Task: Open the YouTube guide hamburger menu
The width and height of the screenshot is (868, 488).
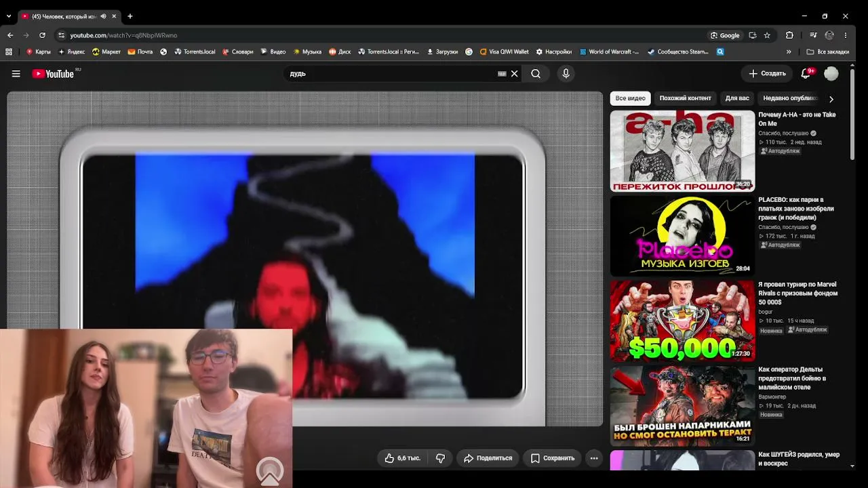Action: click(x=16, y=74)
